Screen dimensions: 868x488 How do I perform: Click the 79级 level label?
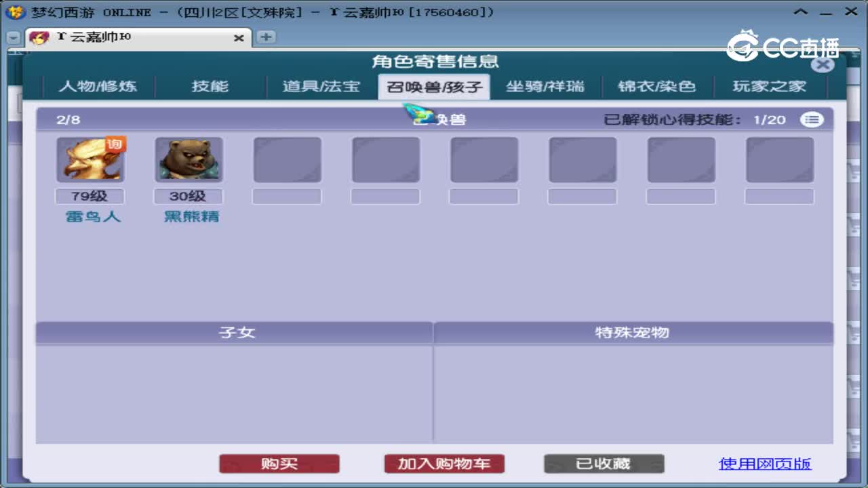pos(90,197)
